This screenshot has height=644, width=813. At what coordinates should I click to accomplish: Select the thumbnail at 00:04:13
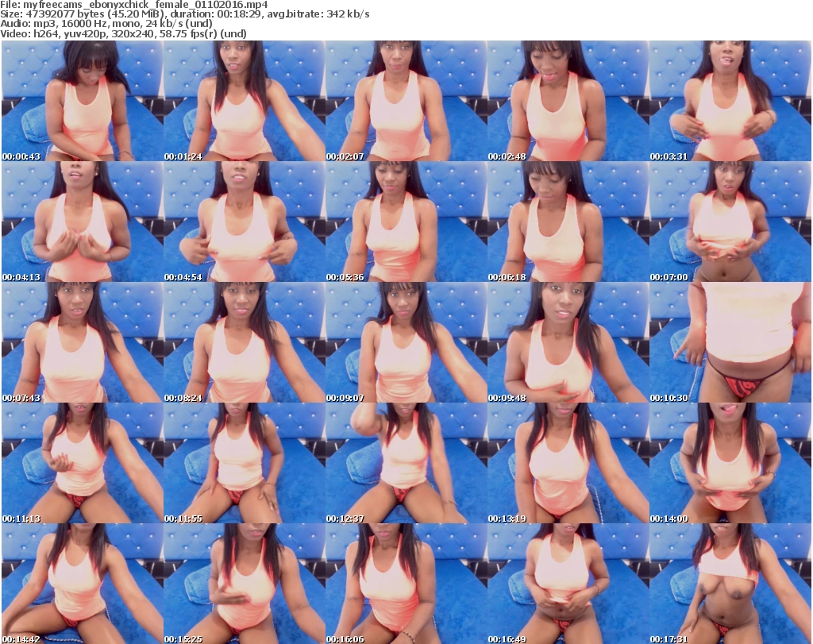82,222
